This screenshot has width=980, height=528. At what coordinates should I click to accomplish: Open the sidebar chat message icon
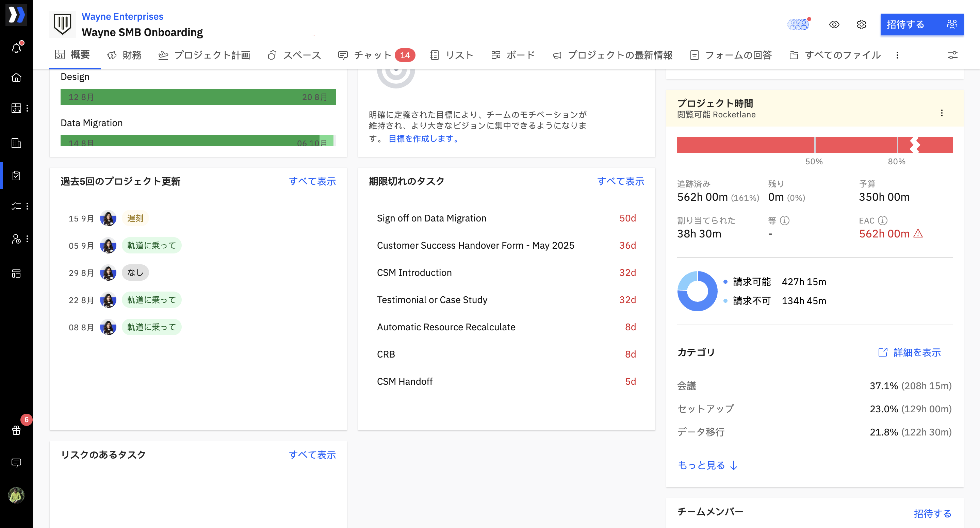point(16,463)
